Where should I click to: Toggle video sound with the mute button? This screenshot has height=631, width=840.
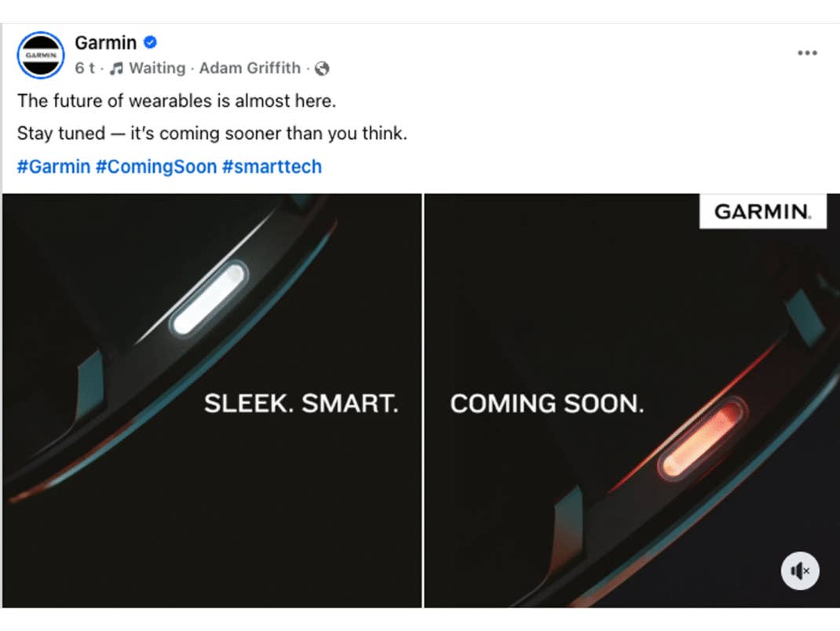click(799, 571)
